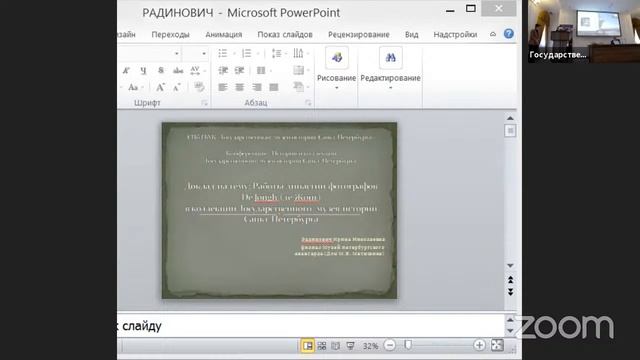Justify text alignment
The image size is (640, 360).
273,87
